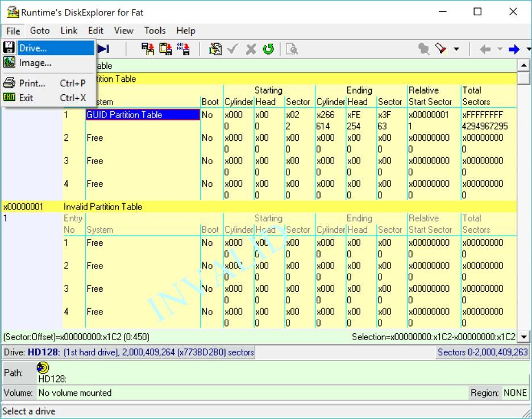Viewport: 532px width, 419px height.
Task: Click the red flashlight search icon
Action: tap(441, 49)
